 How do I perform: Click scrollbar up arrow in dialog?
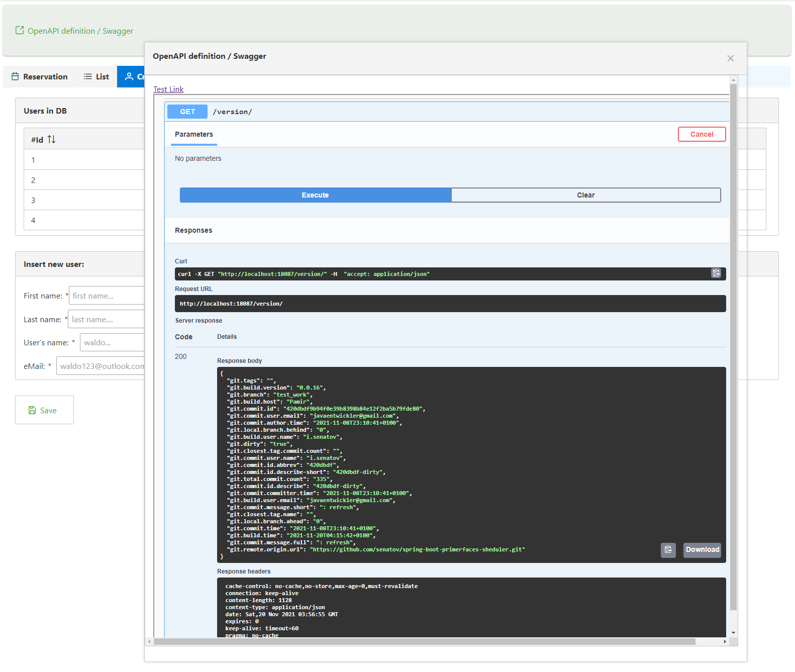pos(733,80)
